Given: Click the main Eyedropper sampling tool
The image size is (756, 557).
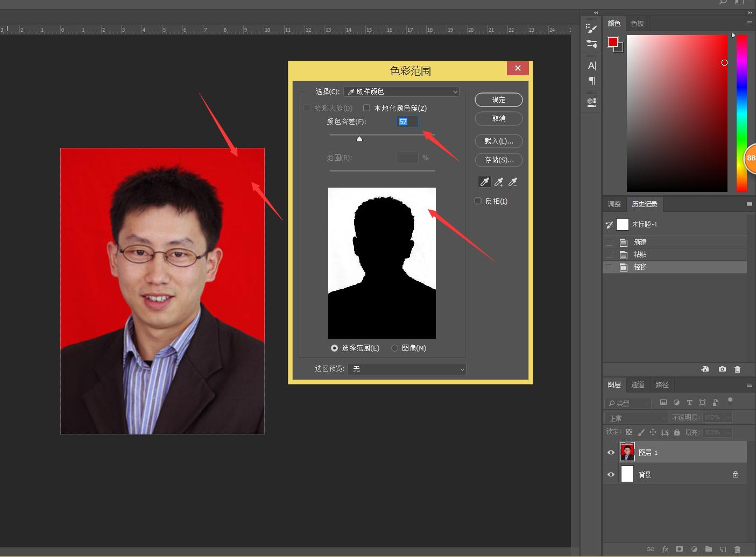Looking at the screenshot, I should coord(485,182).
